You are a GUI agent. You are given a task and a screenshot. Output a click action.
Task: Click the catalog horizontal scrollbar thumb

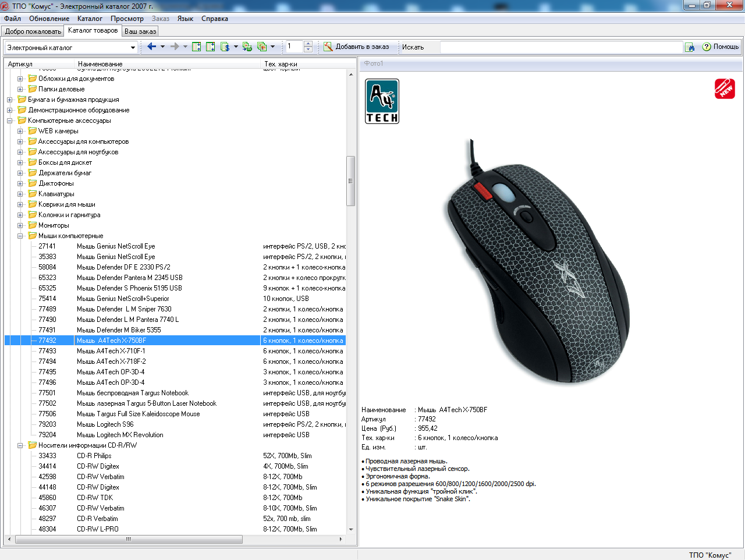pyautogui.click(x=129, y=539)
